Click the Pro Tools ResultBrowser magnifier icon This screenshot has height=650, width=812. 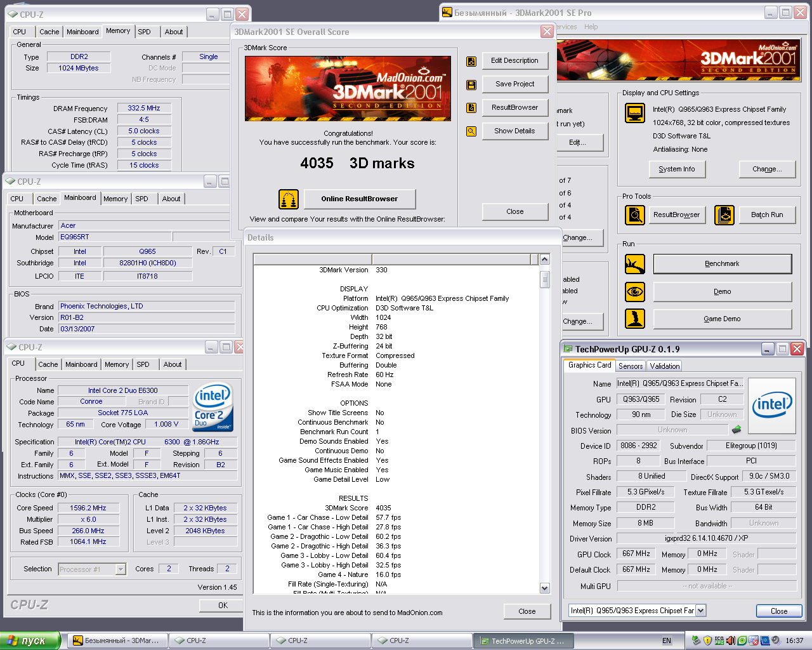(635, 215)
